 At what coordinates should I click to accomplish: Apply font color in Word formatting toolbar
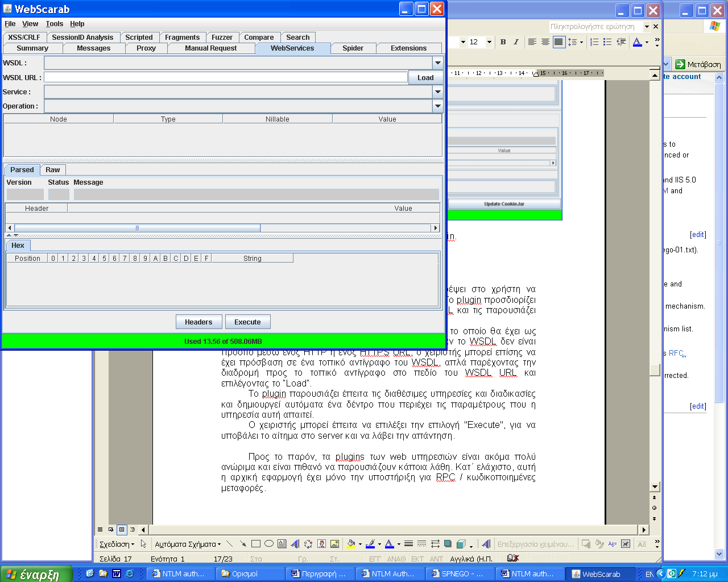click(637, 42)
